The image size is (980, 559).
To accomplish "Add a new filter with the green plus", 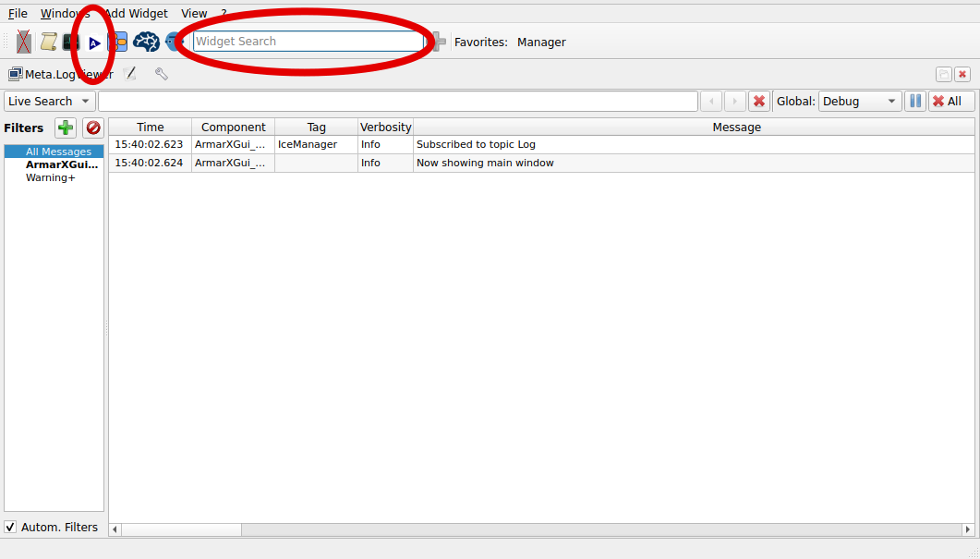I will click(65, 128).
